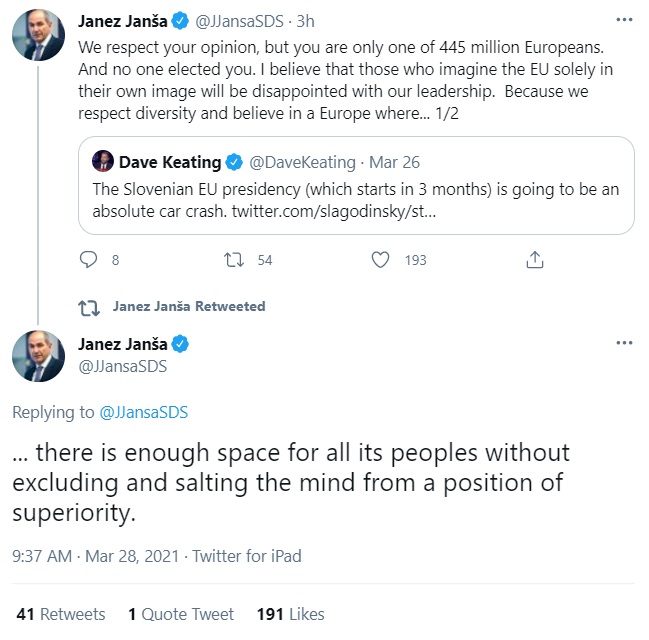Click the 9:37 AM Mar 28, 2021 timestamp

click(x=96, y=555)
